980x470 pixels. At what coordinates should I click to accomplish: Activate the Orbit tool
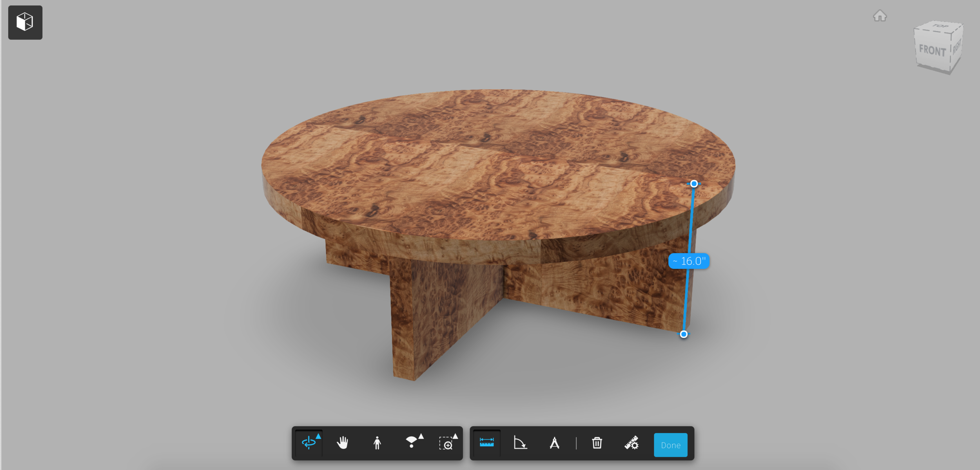point(309,443)
